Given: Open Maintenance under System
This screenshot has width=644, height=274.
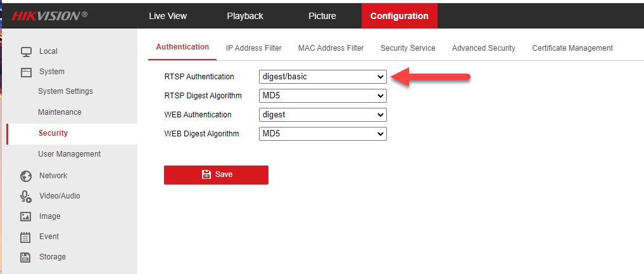Looking at the screenshot, I should click(x=60, y=112).
